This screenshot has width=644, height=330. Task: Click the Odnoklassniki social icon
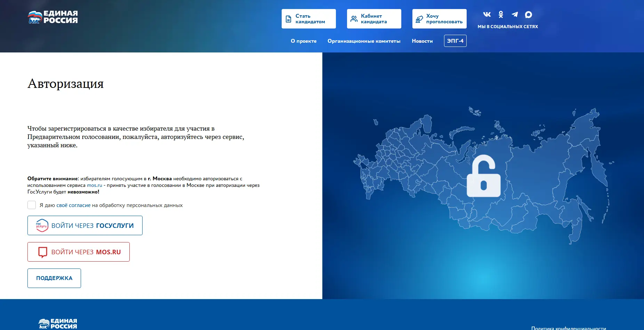pos(501,15)
